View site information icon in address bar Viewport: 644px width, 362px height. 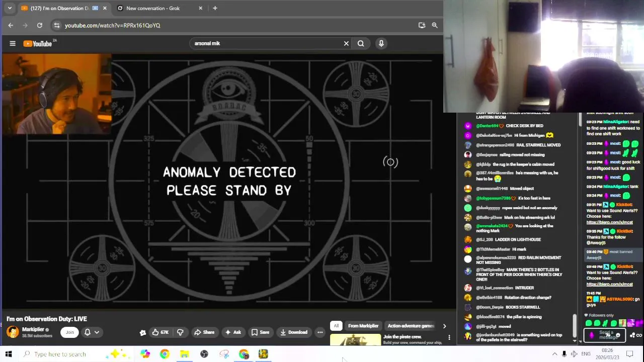[57, 25]
